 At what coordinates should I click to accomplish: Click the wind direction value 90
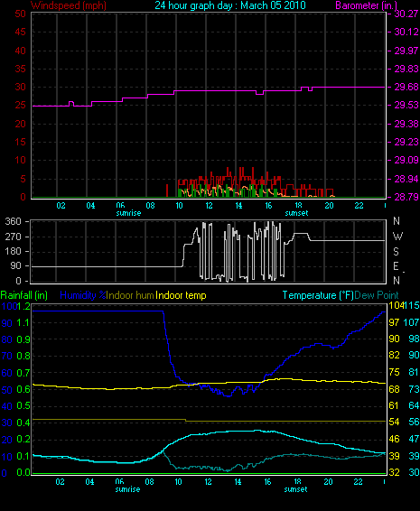[x=16, y=266]
